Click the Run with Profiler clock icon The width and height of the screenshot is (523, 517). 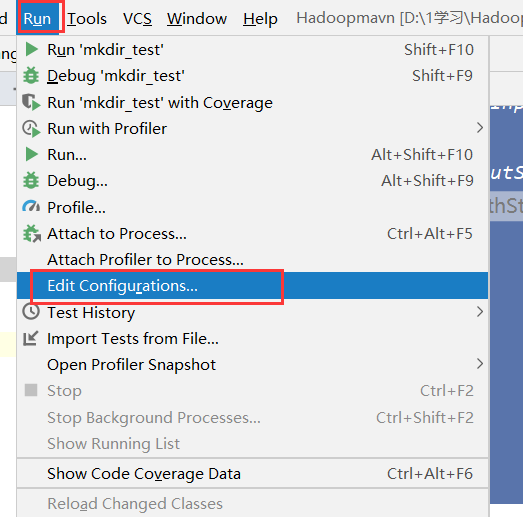(x=31, y=128)
